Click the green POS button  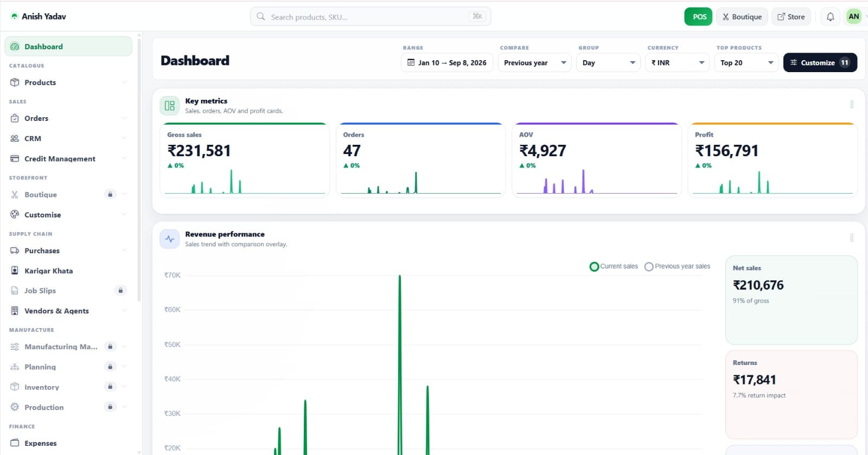click(x=698, y=17)
